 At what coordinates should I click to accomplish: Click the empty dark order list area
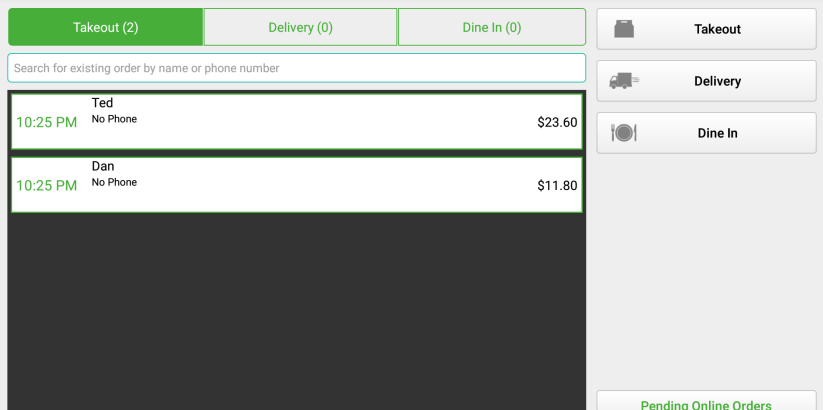[296, 310]
